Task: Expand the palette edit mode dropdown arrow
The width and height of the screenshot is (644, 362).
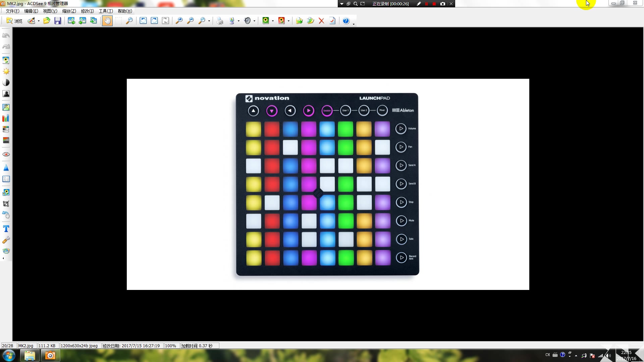Action: click(x=39, y=21)
